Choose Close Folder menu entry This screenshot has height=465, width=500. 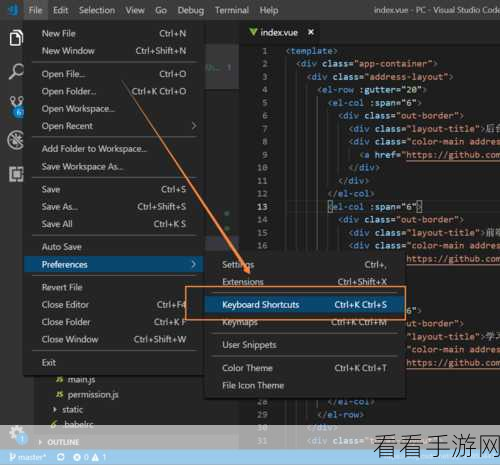tap(114, 322)
